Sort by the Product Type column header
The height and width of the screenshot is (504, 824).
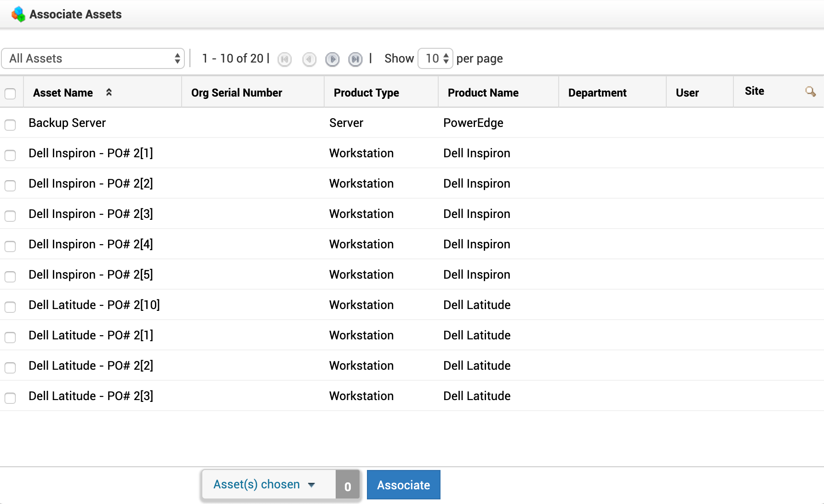coord(366,93)
